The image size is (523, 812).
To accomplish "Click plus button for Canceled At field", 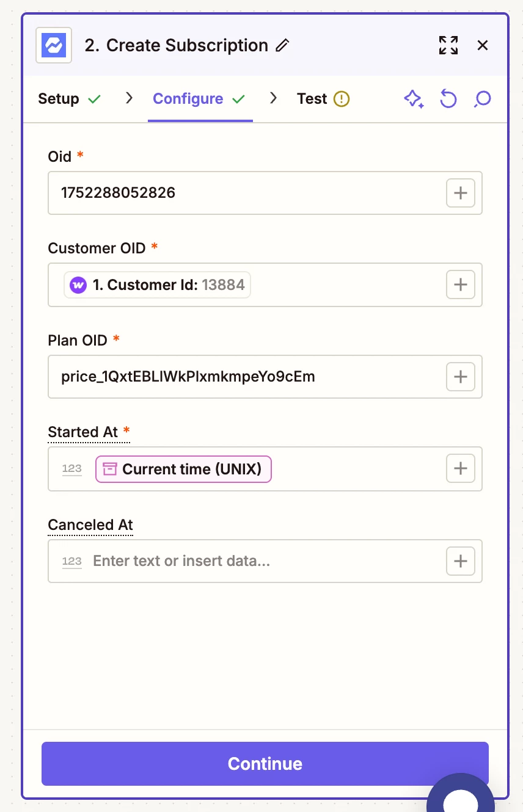I will (461, 561).
